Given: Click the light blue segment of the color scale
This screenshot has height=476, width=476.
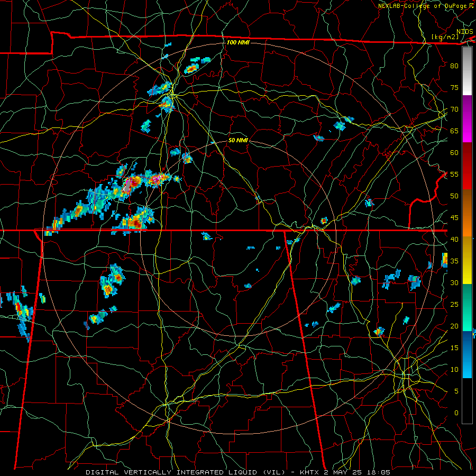Looking at the screenshot, I should (x=467, y=367).
